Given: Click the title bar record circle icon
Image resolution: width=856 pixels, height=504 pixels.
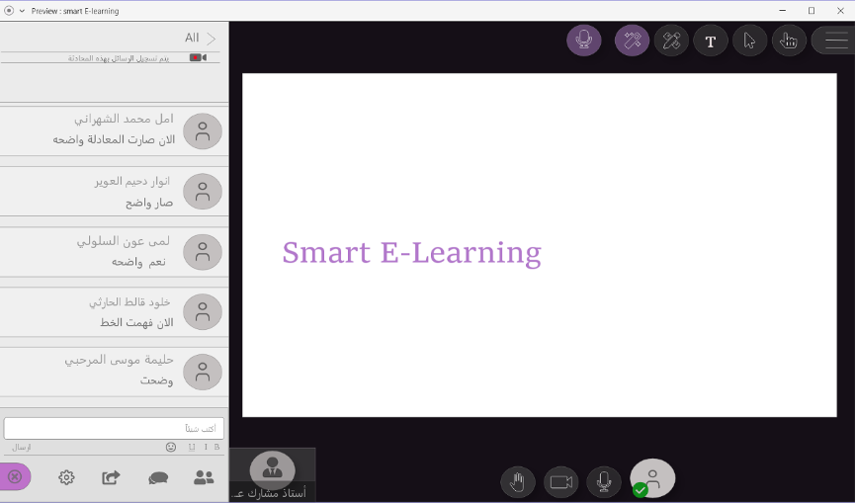Looking at the screenshot, I should point(9,10).
